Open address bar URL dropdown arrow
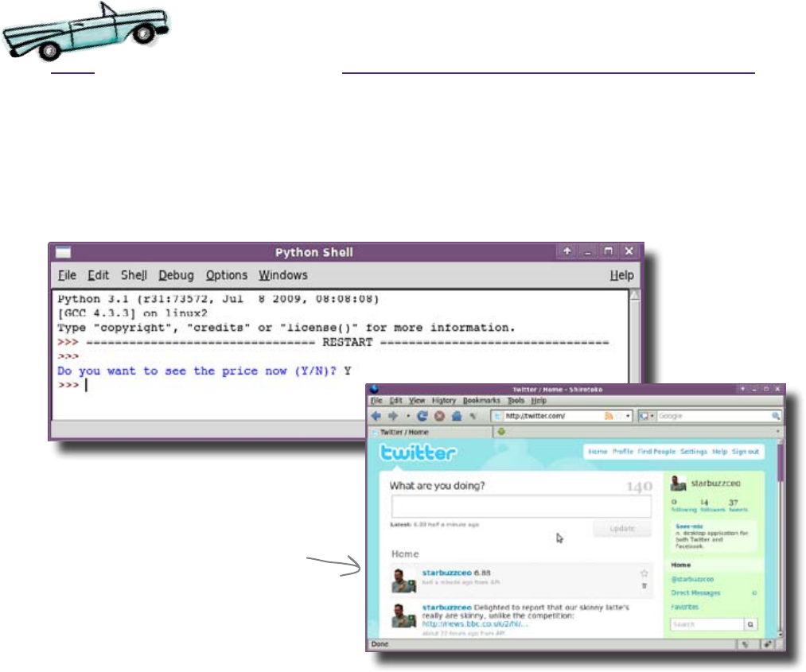 point(628,416)
